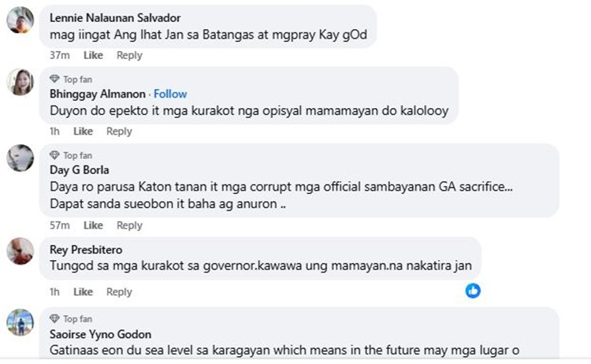Viewport: 591px width, 364px height.
Task: Reply to Day G Borla's comment
Action: click(129, 225)
